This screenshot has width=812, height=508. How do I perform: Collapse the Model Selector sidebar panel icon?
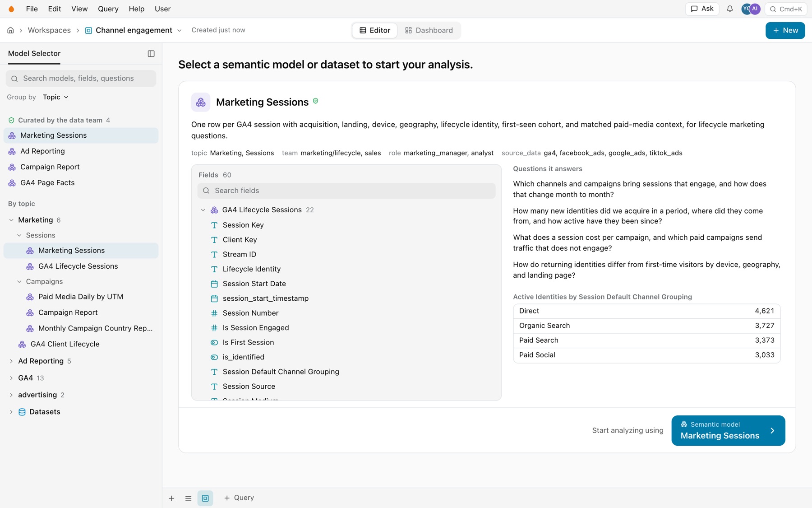tap(151, 54)
